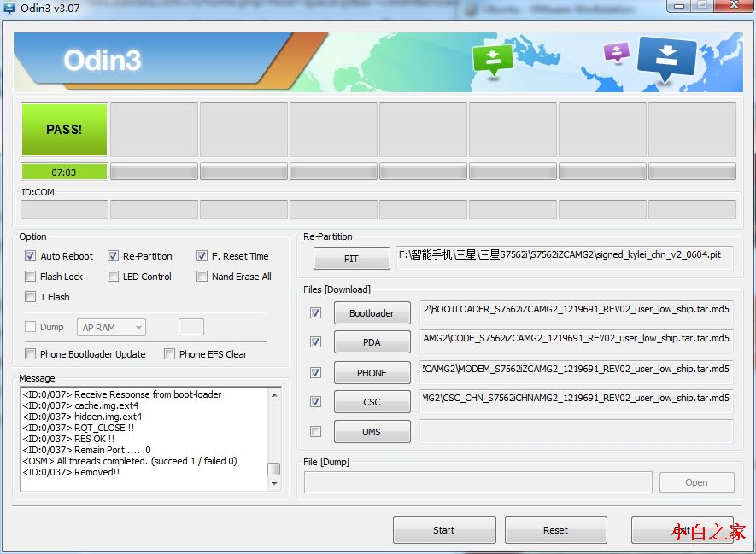Click the Exit button
This screenshot has width=756, height=554.
click(x=682, y=530)
